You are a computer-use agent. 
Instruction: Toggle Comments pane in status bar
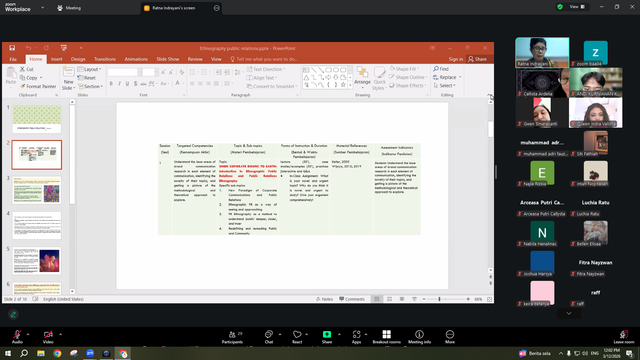point(352,299)
